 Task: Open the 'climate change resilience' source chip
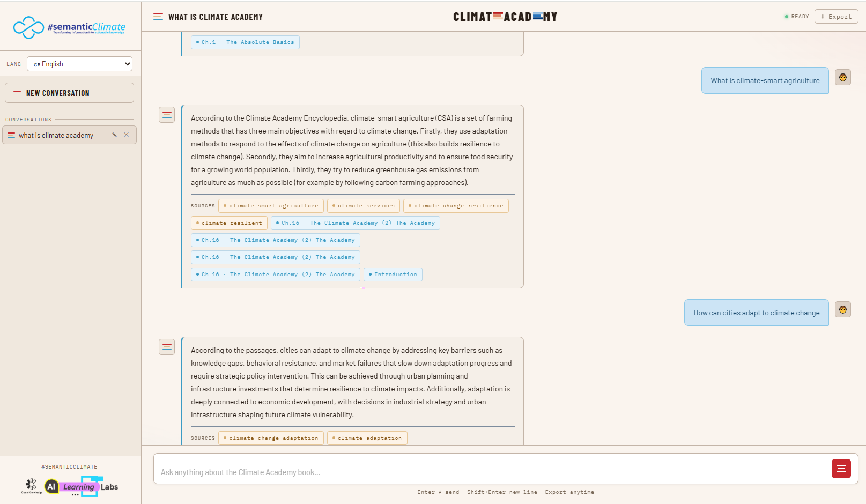click(x=456, y=206)
